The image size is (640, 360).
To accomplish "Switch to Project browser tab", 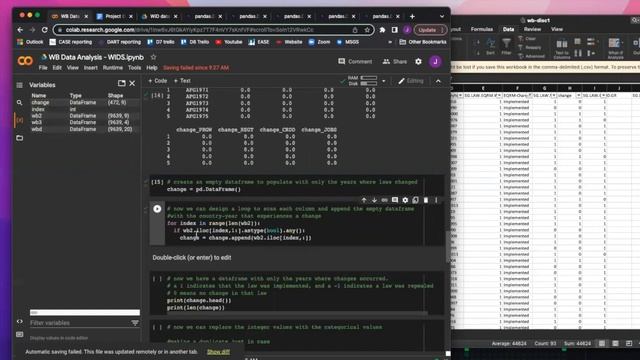I will 114,16.
